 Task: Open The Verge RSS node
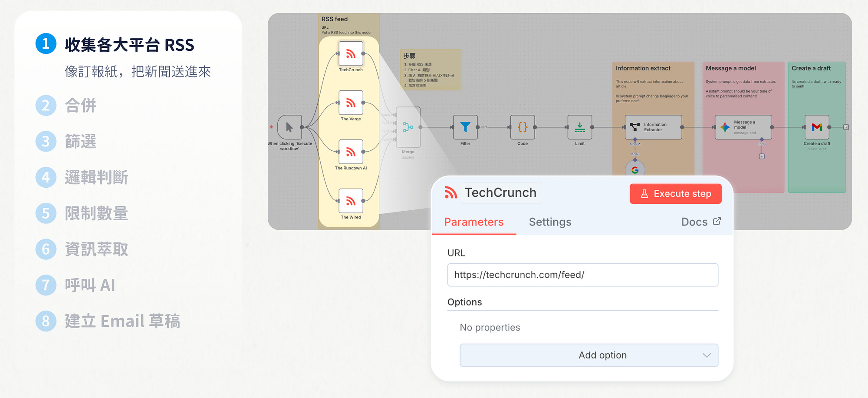tap(351, 103)
